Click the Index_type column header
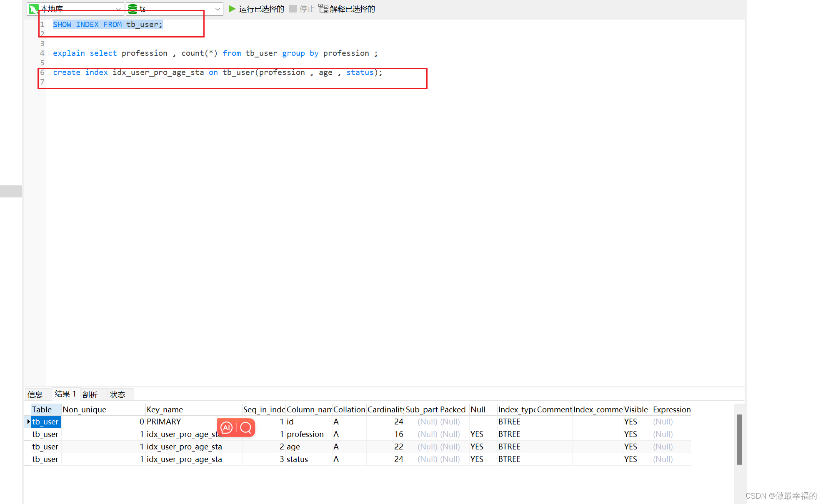The width and height of the screenshot is (823, 504). click(x=517, y=409)
